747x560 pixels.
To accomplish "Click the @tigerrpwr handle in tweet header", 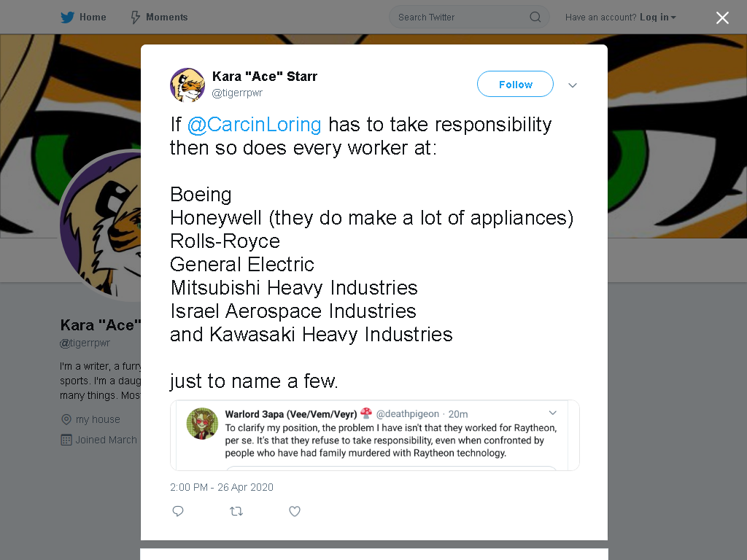I will pos(237,93).
